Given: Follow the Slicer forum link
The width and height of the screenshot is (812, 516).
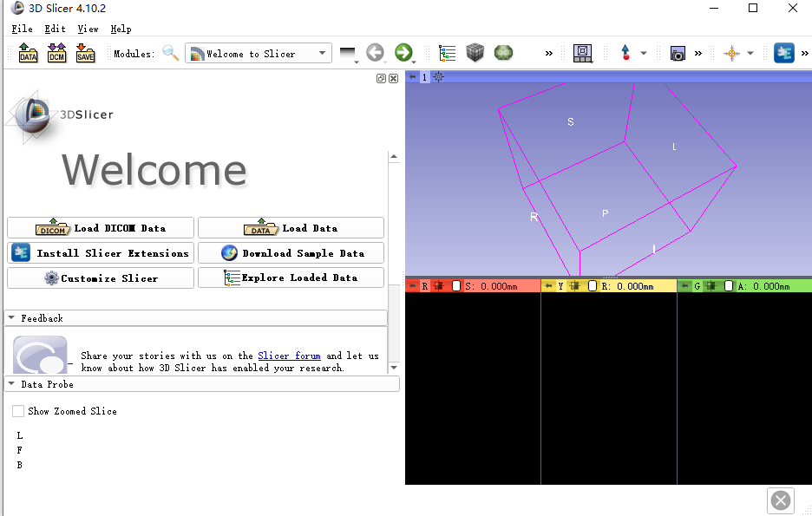Looking at the screenshot, I should click(289, 356).
